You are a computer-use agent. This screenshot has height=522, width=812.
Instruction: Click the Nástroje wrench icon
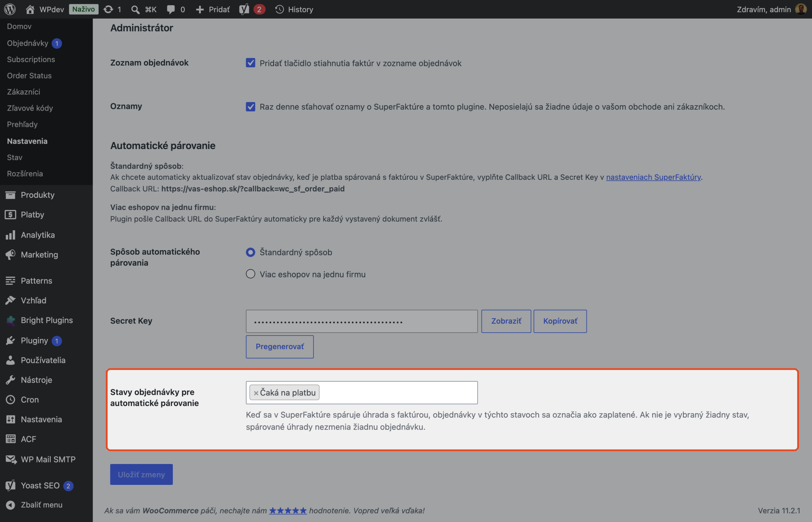(x=10, y=380)
